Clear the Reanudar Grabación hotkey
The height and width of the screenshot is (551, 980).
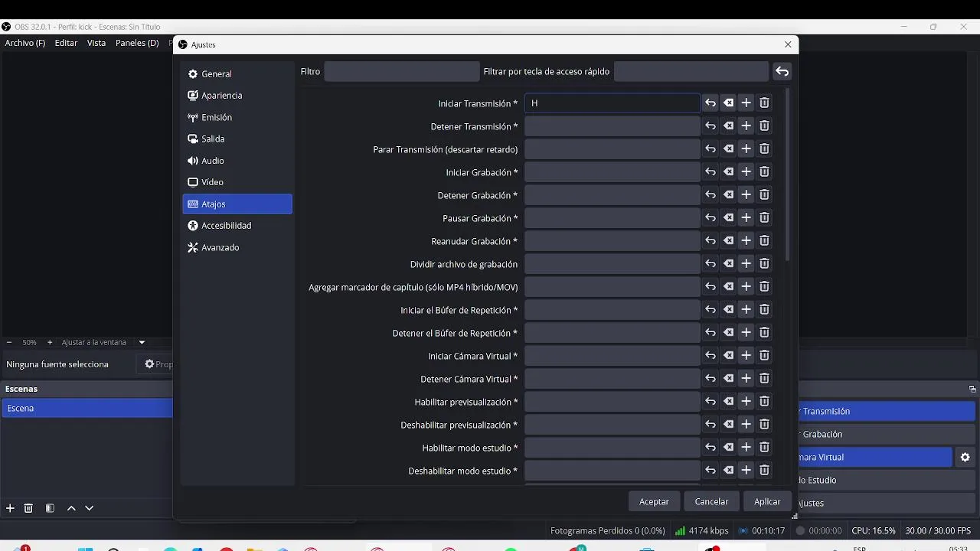[728, 241]
